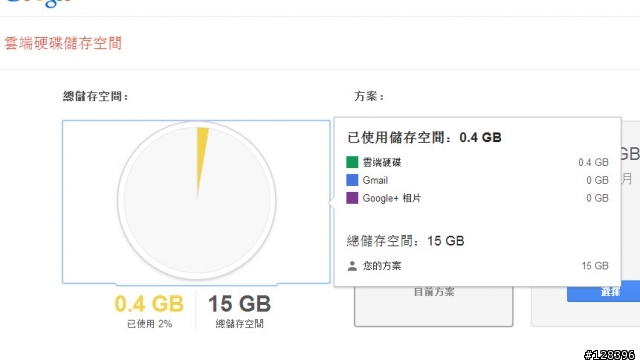Click the yellow 0.4 GB used figure
This screenshot has height=363, width=640.
tap(149, 304)
